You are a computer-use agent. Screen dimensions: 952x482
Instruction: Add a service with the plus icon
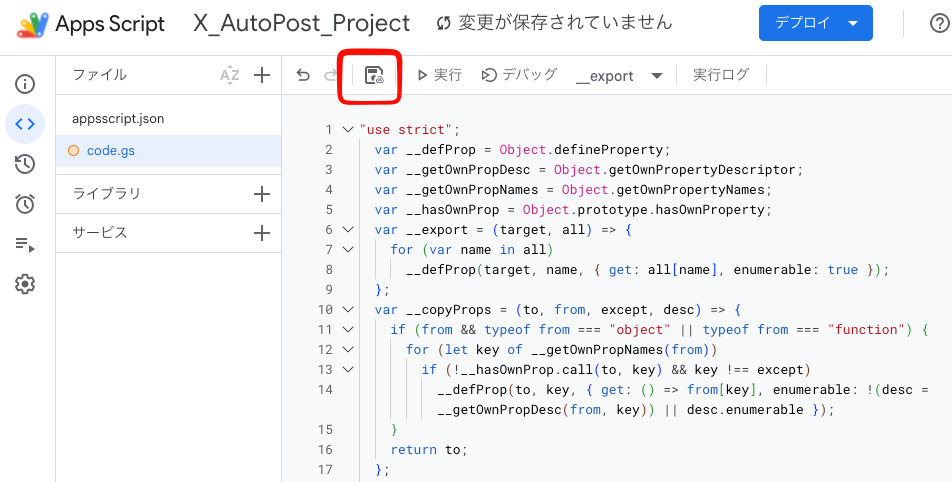(x=262, y=233)
